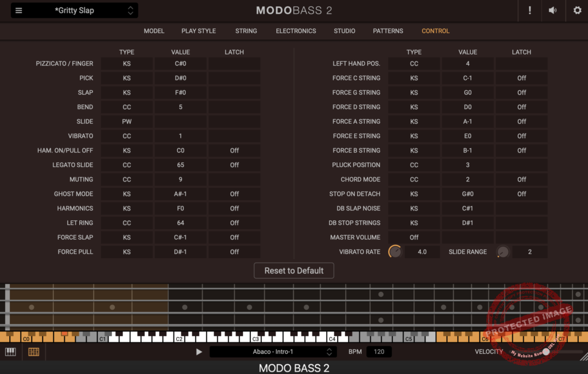Image resolution: width=588 pixels, height=374 pixels.
Task: Click SLAP value F#0
Action: point(180,92)
